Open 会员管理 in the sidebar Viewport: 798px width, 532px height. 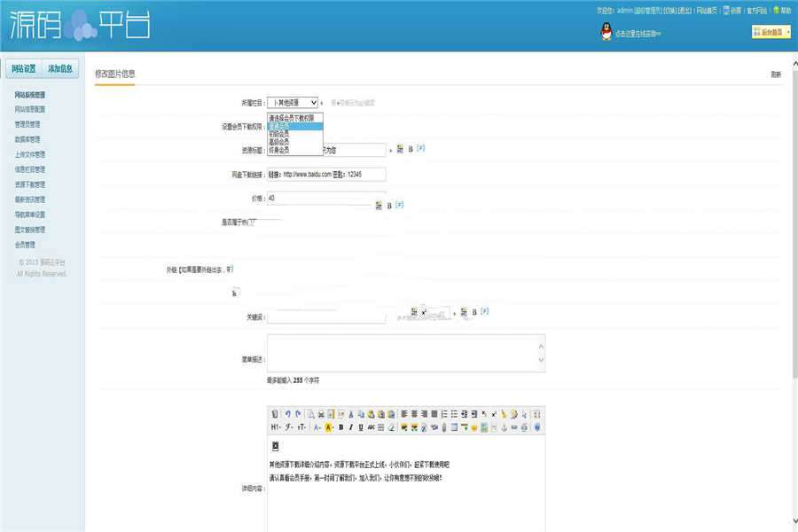click(25, 245)
